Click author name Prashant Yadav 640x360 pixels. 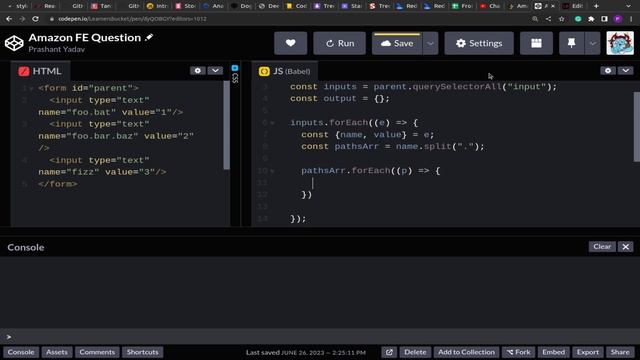pos(56,49)
